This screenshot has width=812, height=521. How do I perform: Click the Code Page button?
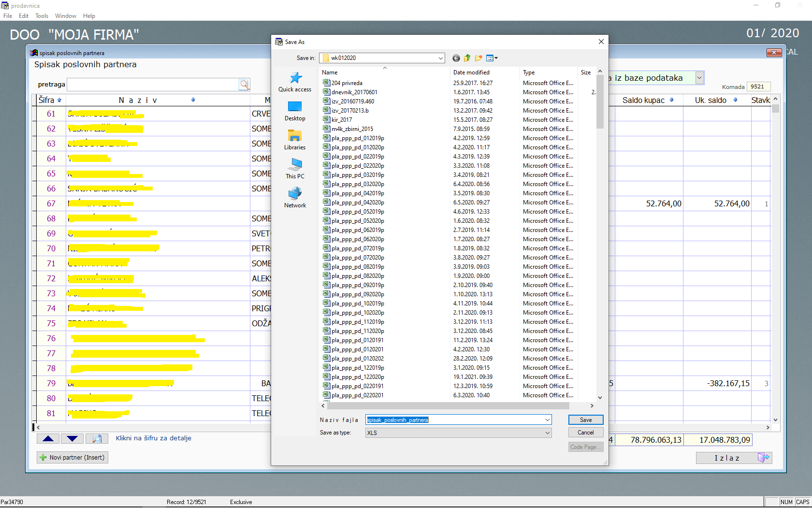[x=586, y=447]
